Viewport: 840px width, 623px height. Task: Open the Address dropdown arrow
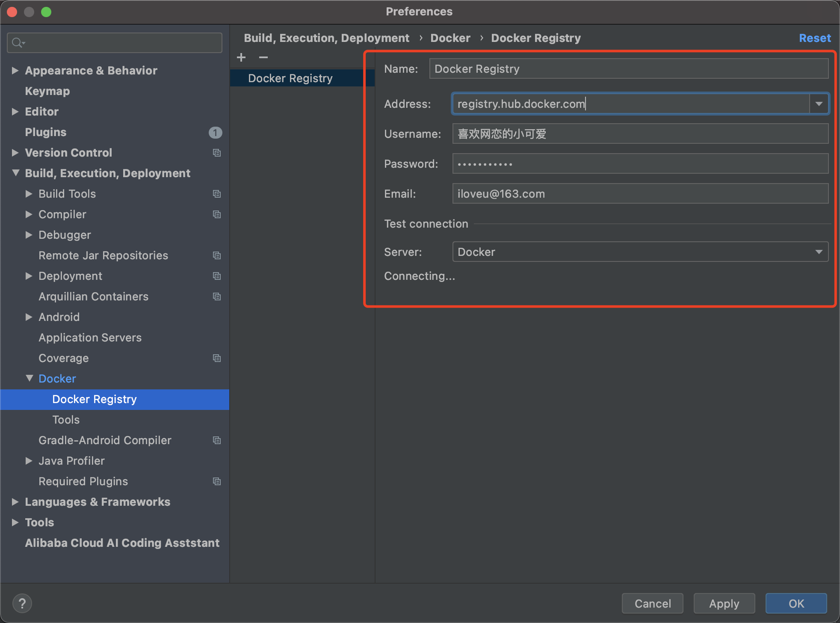coord(819,104)
